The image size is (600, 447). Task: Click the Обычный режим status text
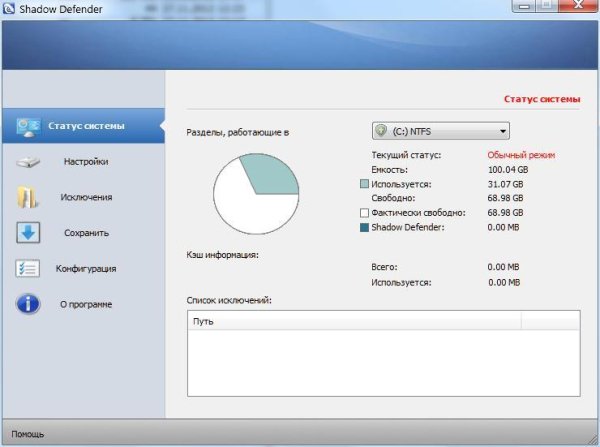pos(521,155)
